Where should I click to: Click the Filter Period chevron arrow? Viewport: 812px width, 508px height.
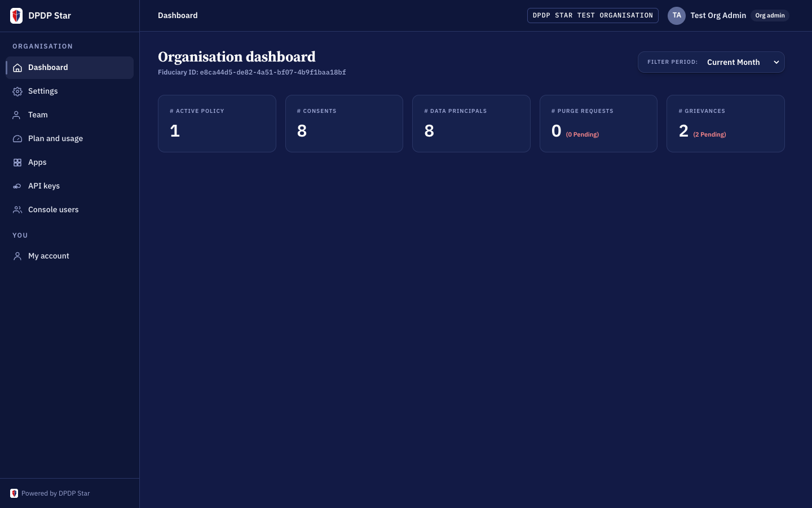click(776, 63)
